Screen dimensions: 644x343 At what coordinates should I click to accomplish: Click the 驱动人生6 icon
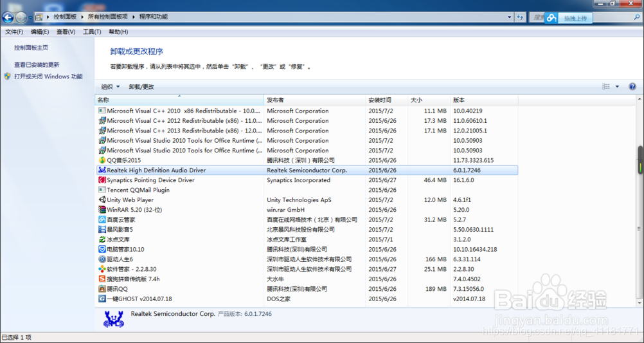click(102, 259)
